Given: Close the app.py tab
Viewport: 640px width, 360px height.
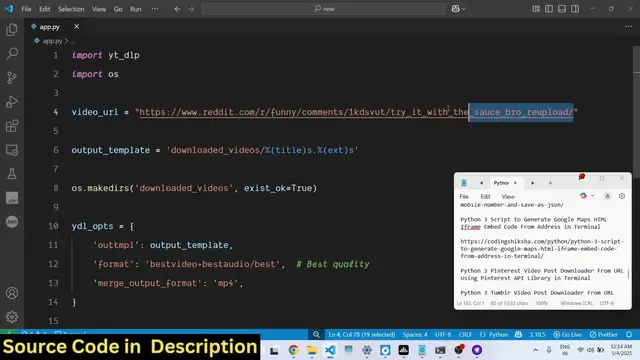Looking at the screenshot, I should 76,27.
